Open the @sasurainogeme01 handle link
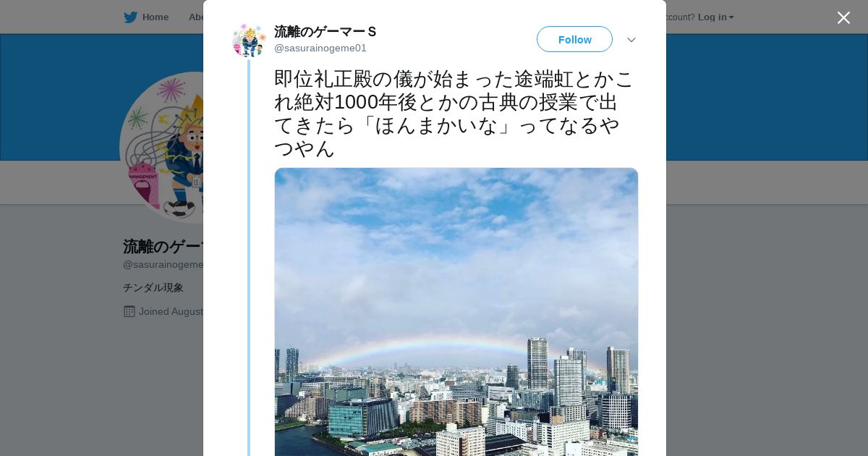The image size is (868, 456). [x=320, y=48]
